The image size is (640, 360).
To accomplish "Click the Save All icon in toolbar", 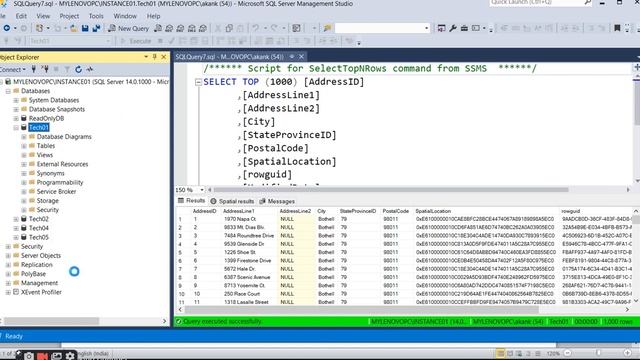I will point(96,28).
